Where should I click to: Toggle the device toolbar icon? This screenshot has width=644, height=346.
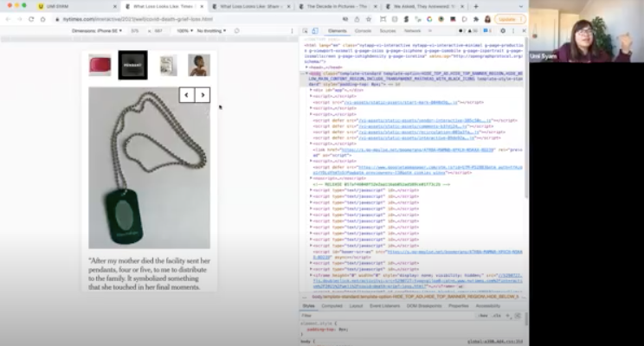click(x=315, y=31)
